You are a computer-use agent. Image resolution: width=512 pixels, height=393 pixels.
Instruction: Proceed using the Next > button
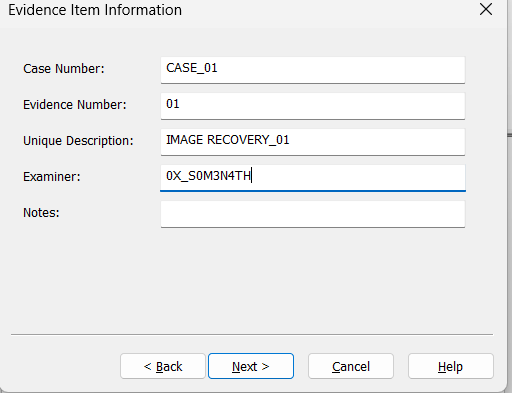point(251,366)
